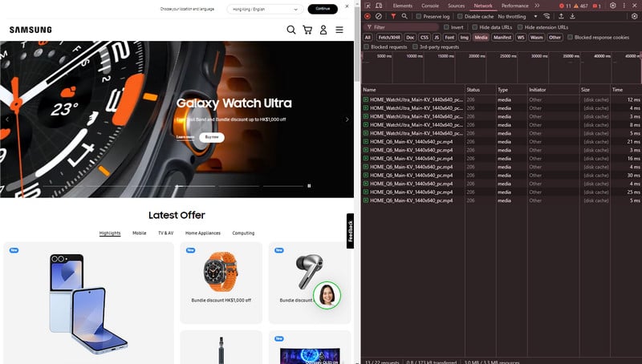
Task: Switch to the Elements tab
Action: (403, 6)
